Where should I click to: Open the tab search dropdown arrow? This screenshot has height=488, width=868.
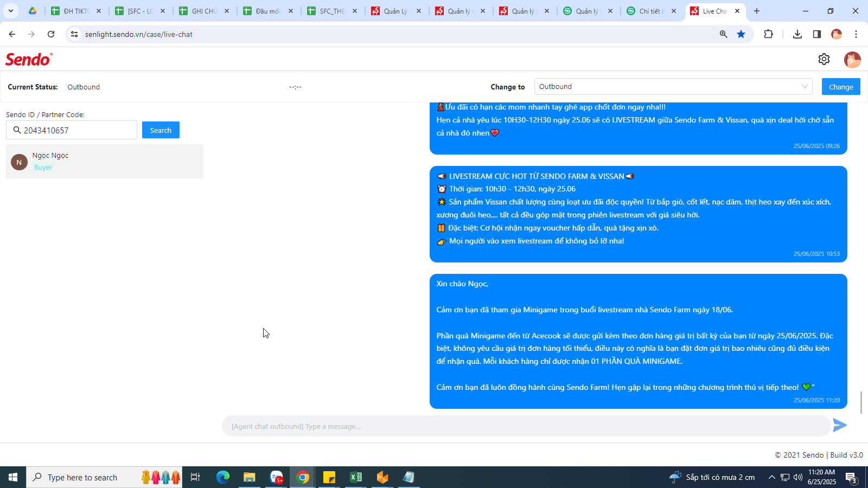tap(11, 11)
